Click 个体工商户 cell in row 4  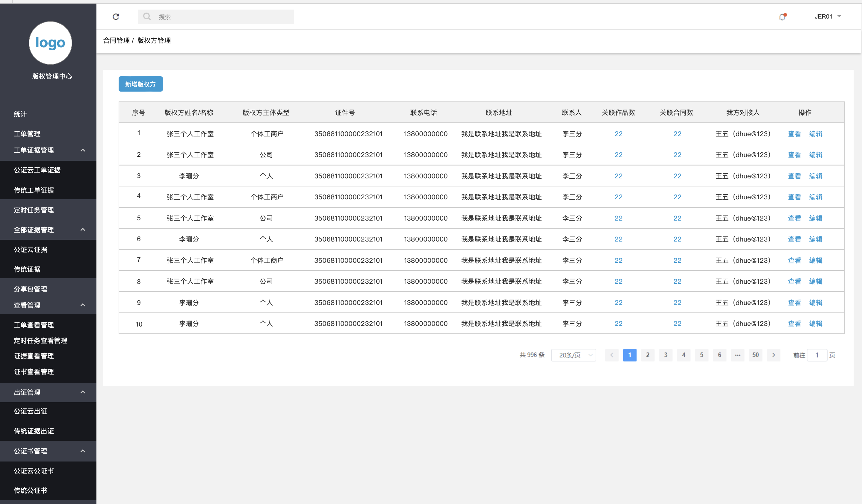[267, 197]
